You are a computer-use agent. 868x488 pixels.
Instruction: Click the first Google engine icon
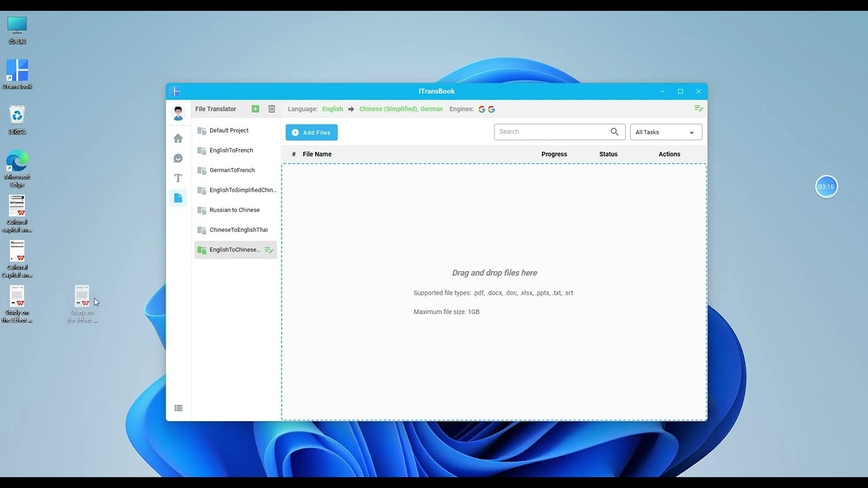[x=482, y=109]
